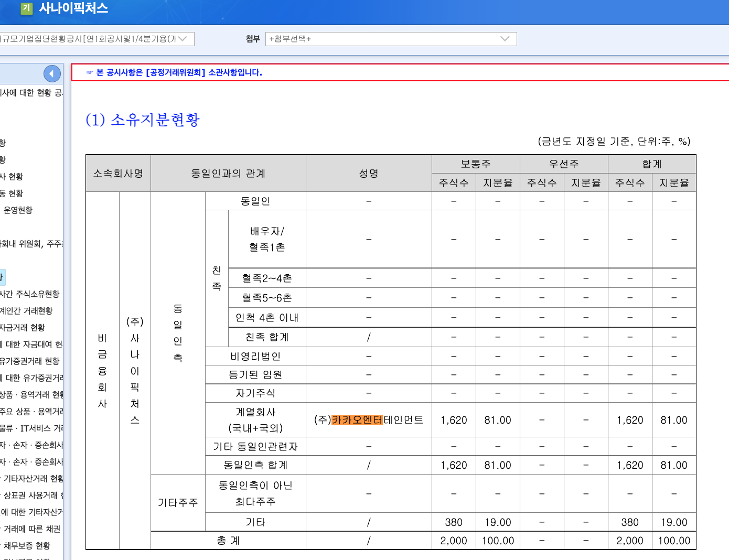729x560 pixels.
Task: Select the 유가증권거래 현황 sidebar entry
Action: (30, 361)
